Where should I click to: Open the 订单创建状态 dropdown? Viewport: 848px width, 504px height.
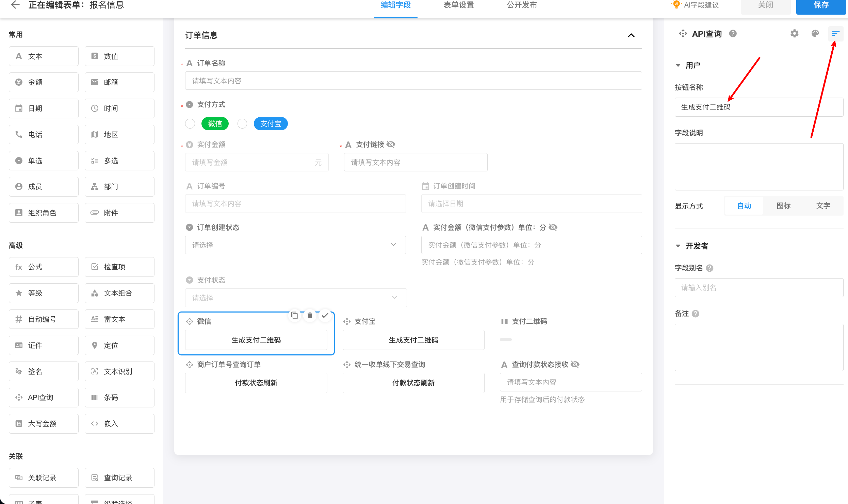[x=295, y=245]
